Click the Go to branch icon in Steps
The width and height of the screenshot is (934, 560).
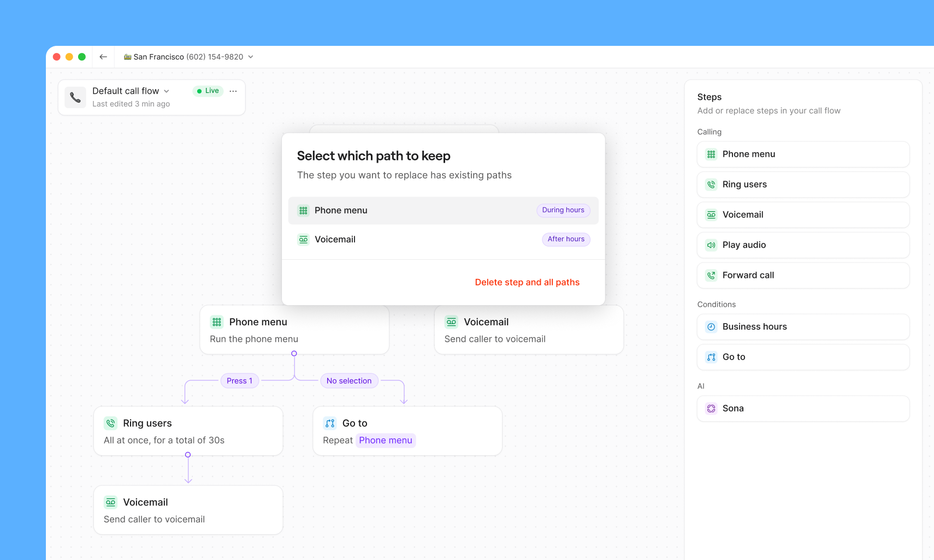coord(711,357)
